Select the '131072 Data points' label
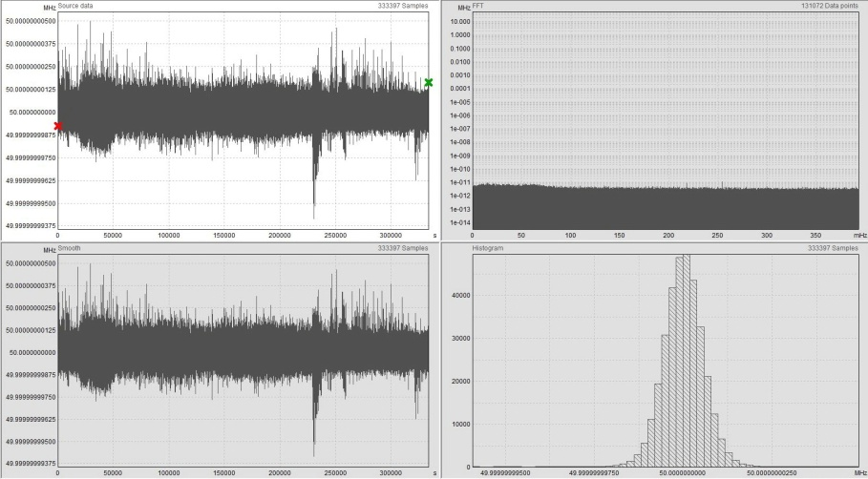The width and height of the screenshot is (868, 479). (x=830, y=6)
